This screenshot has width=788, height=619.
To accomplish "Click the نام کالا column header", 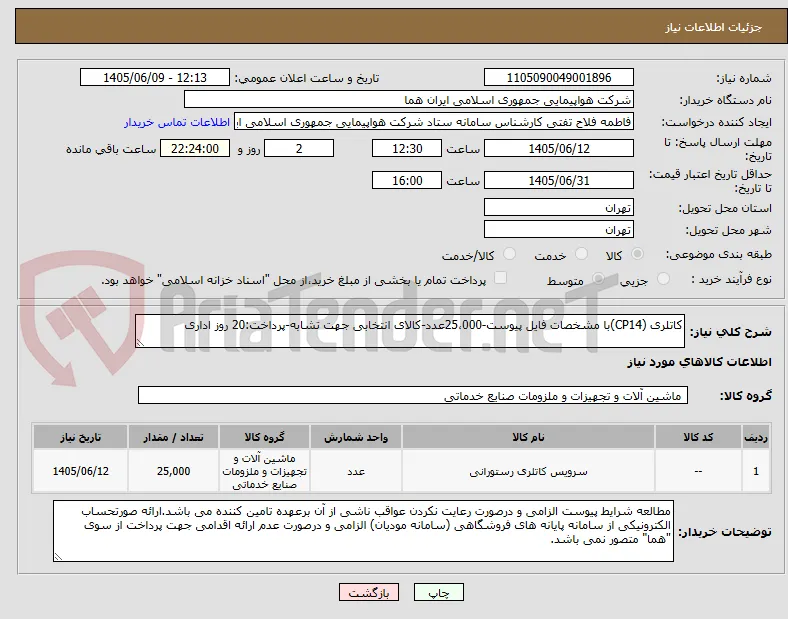I will point(528,437).
